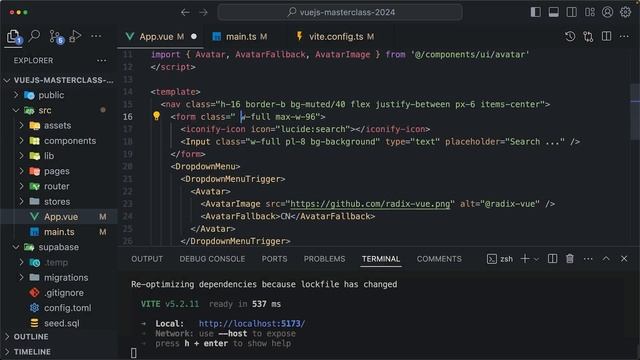
Task: Switch to the App.vue editor tab
Action: tap(160, 37)
